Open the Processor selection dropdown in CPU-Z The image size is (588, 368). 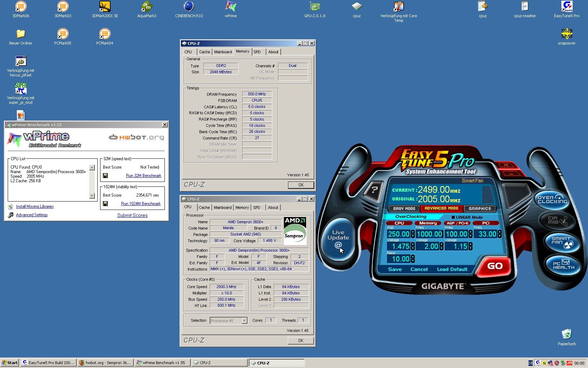244,321
